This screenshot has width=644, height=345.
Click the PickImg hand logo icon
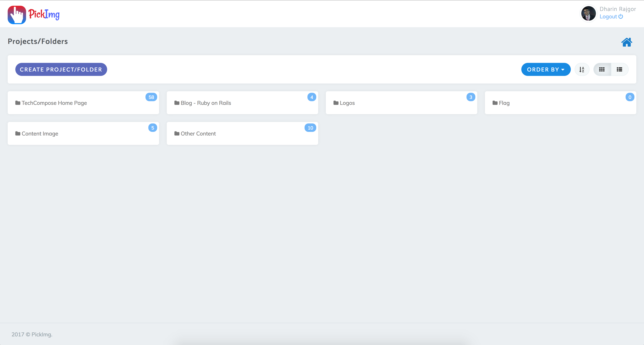pyautogui.click(x=17, y=15)
